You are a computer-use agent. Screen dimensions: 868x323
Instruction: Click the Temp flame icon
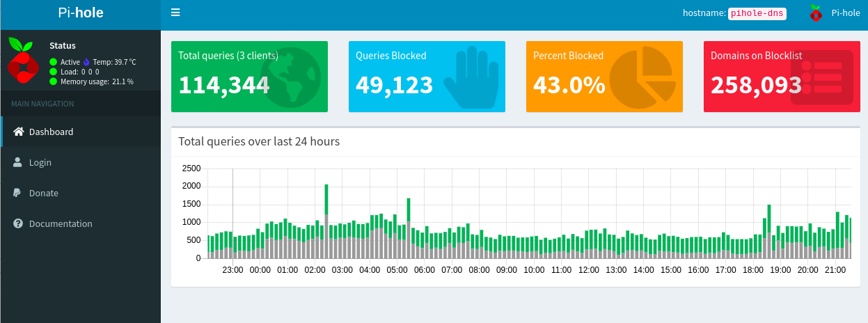pos(86,62)
